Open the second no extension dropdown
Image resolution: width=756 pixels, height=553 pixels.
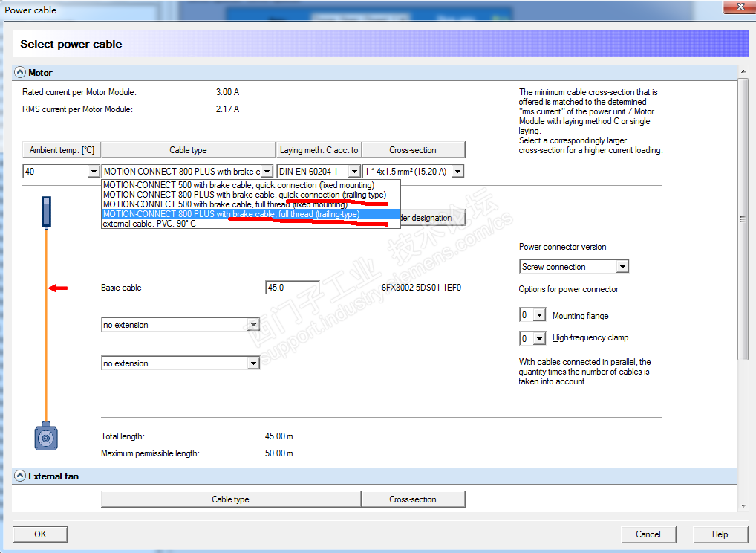tap(253, 363)
